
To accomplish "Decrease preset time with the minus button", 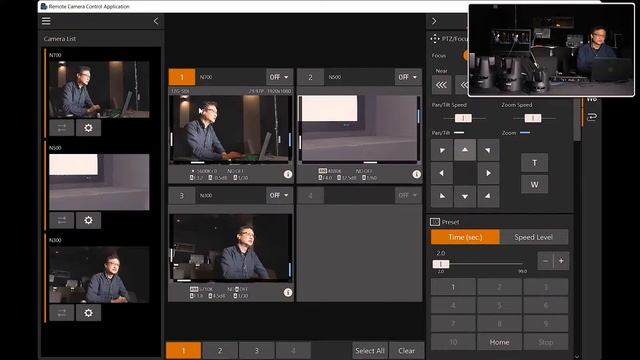I will point(546,261).
